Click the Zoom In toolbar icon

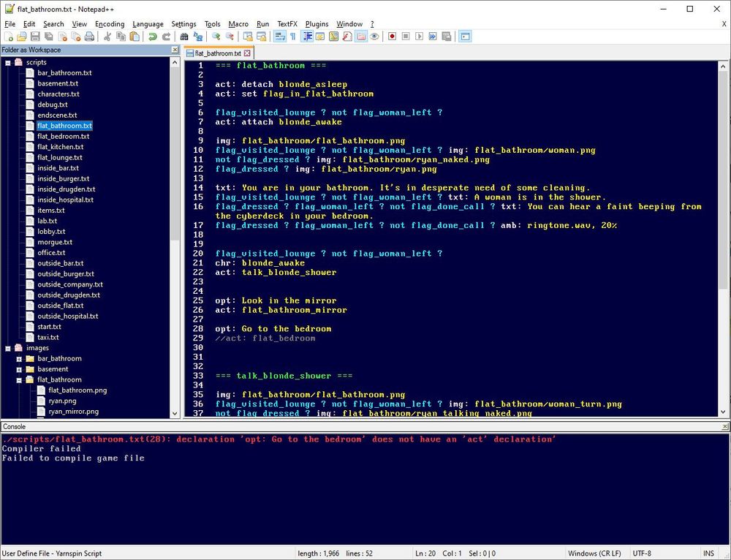point(216,37)
